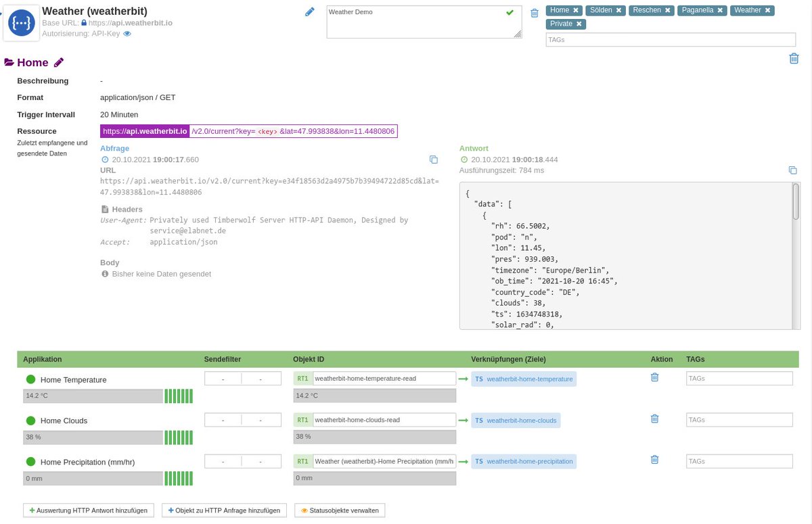812x524 pixels.
Task: Remove the Paganella tag
Action: tap(720, 10)
